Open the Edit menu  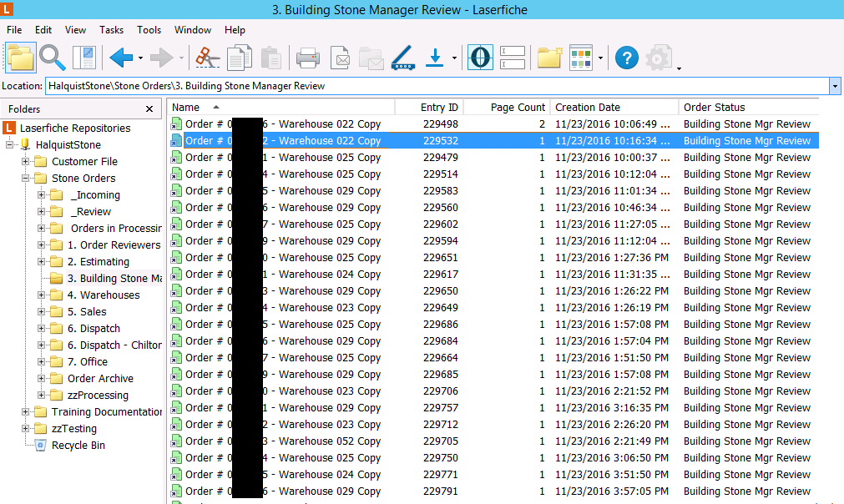(43, 30)
